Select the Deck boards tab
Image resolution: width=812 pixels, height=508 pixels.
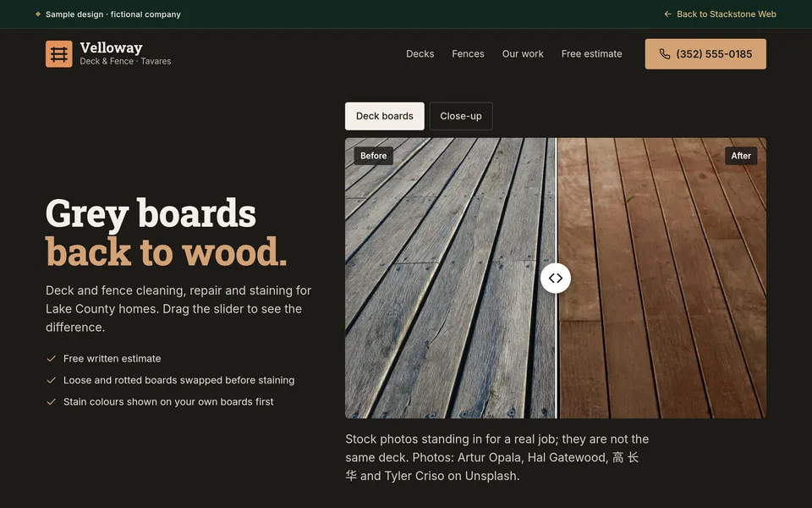[x=385, y=116]
